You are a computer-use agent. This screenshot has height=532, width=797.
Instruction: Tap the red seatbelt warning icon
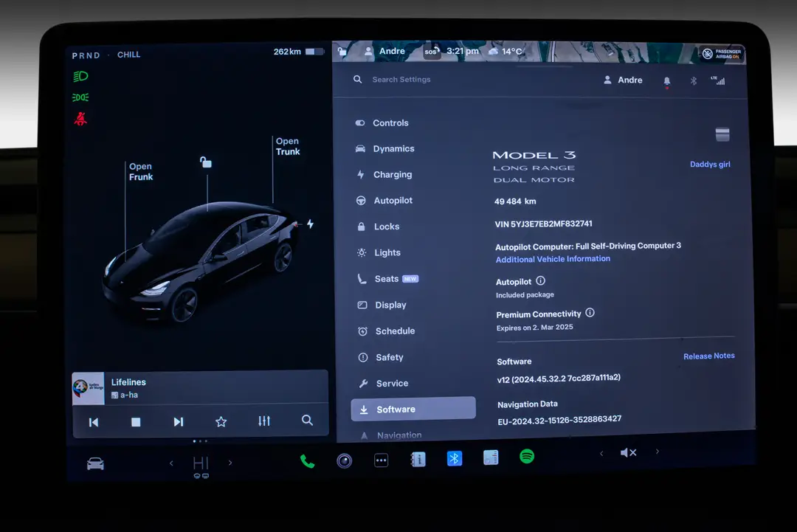80,119
